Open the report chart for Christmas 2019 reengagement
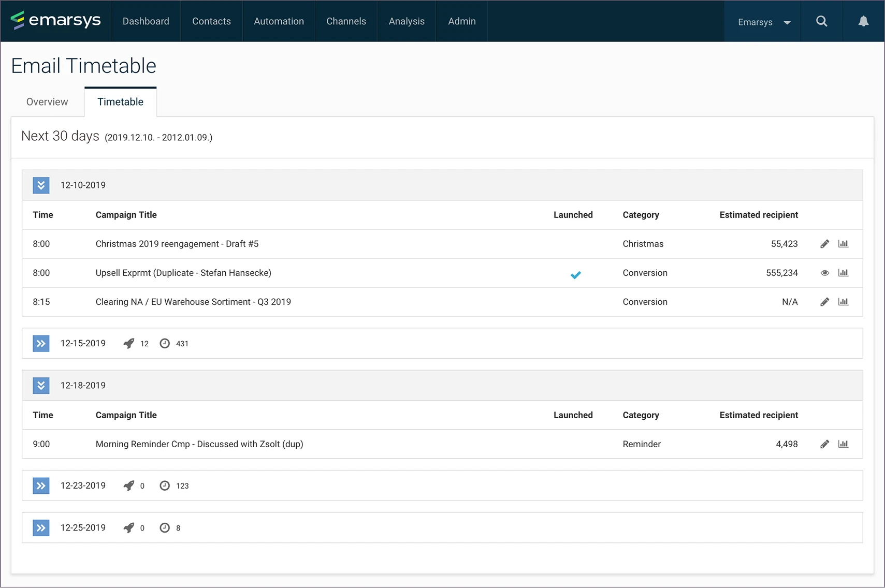The height and width of the screenshot is (588, 885). coord(843,244)
